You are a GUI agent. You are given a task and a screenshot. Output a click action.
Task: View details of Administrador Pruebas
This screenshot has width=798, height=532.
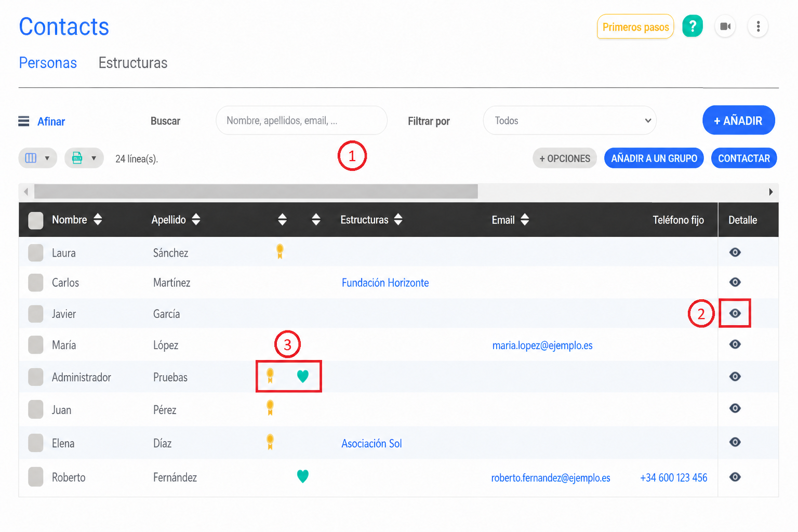[x=735, y=377]
